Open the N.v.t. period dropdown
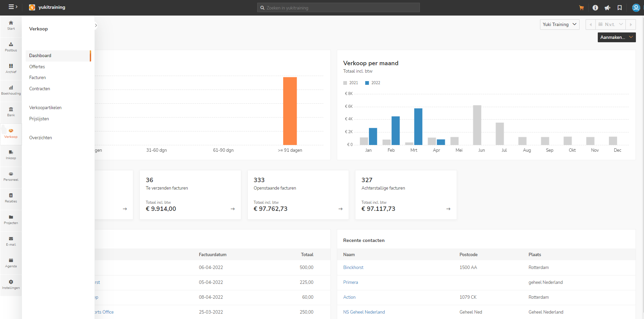 coord(611,24)
